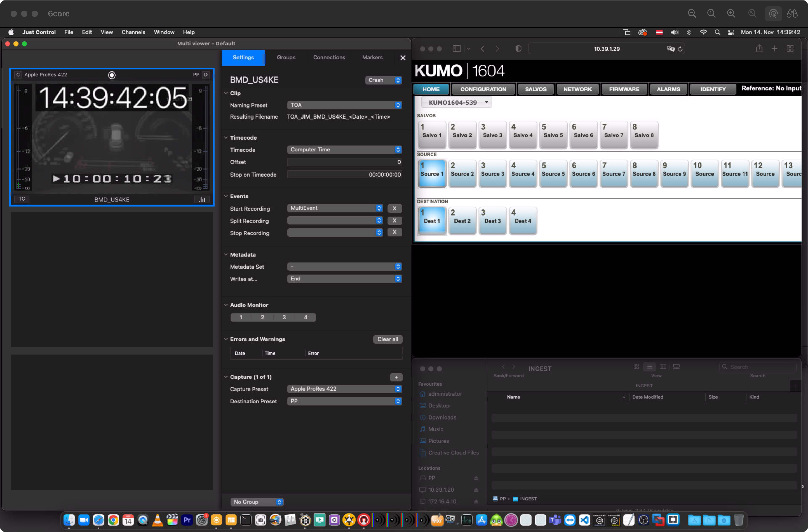Image resolution: width=808 pixels, height=532 pixels.
Task: Select Dest 3 on KUMO router
Action: (493, 221)
